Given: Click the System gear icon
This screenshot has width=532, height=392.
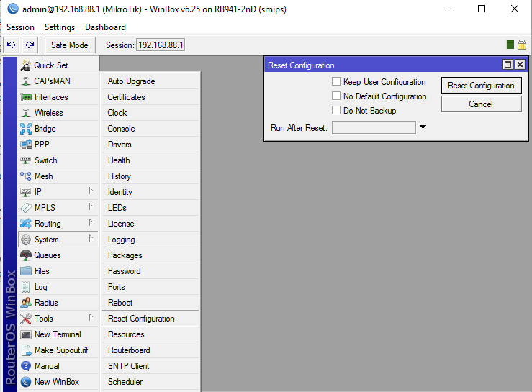Looking at the screenshot, I should click(x=26, y=240).
